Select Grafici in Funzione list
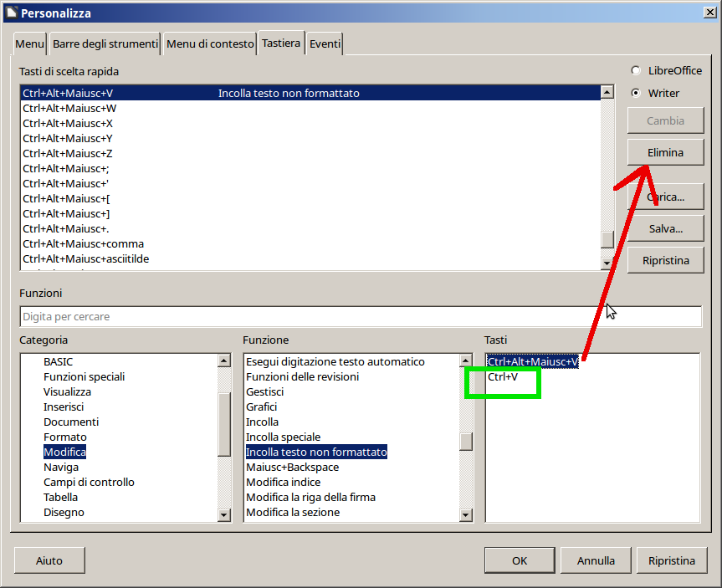Screen dimensions: 722x588 pos(262,407)
